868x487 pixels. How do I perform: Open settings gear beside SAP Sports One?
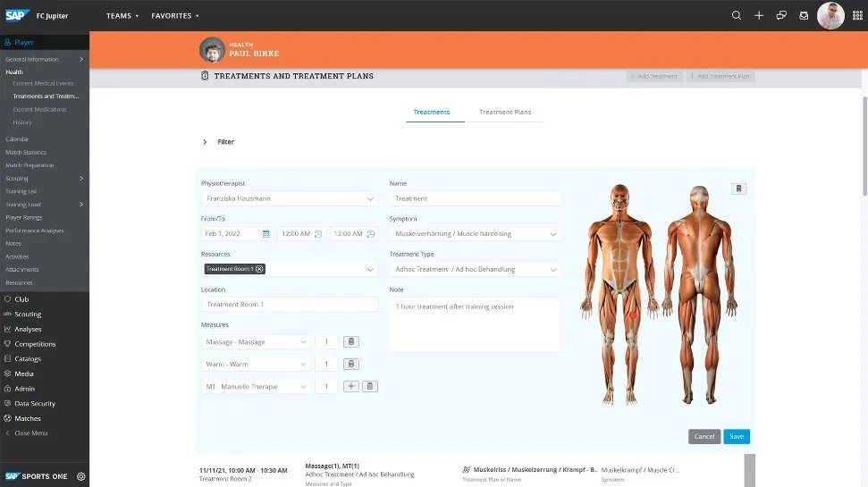[80, 476]
